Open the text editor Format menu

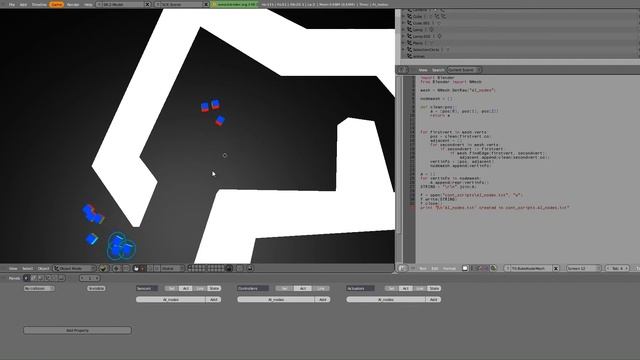[x=449, y=269]
